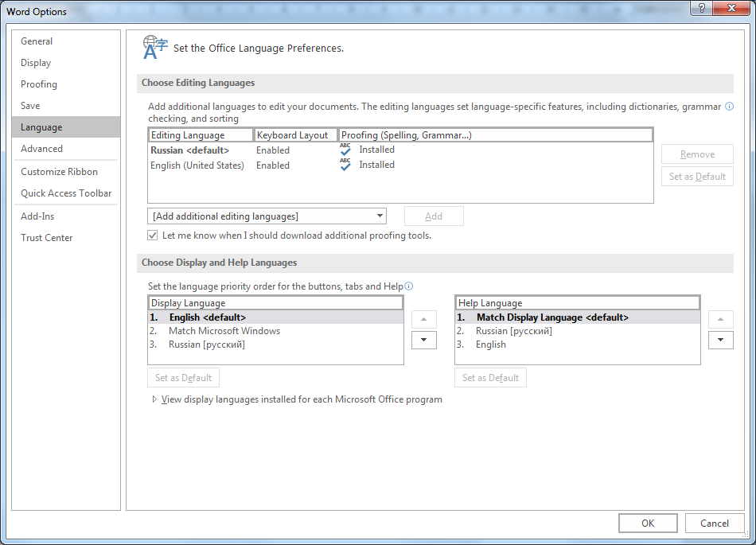
Task: Select 'Russian [русский]' in Help Language list
Action: coord(578,330)
